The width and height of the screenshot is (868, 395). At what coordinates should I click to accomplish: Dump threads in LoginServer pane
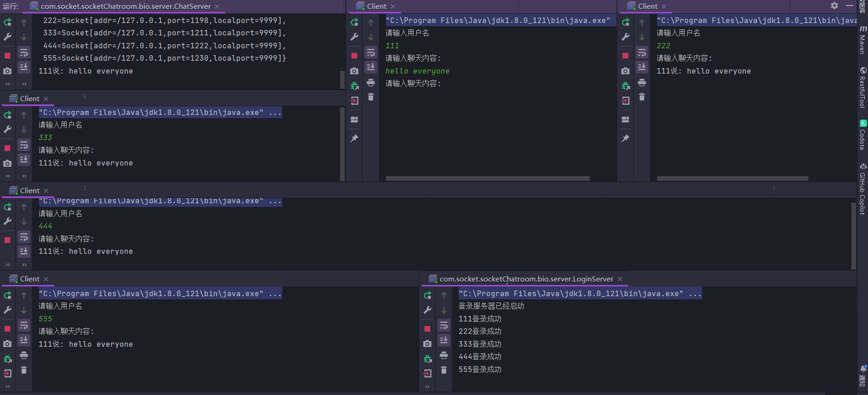click(427, 343)
